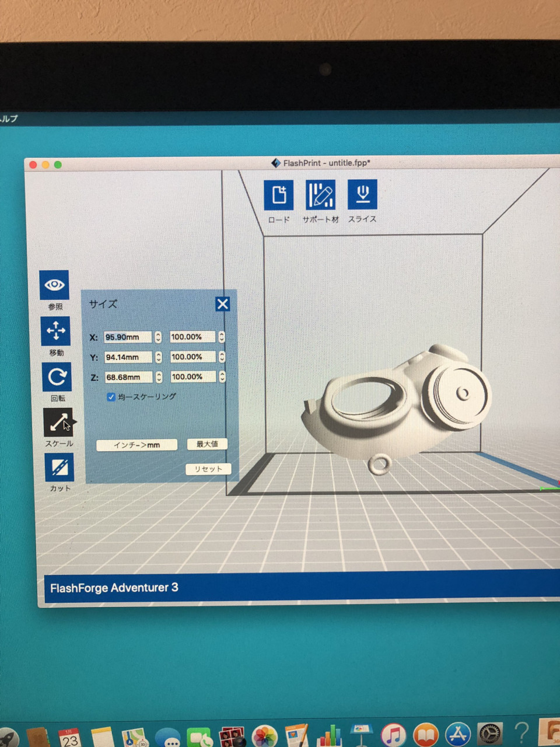
Task: Click the Y percentage field 100.00%
Action: 194,357
